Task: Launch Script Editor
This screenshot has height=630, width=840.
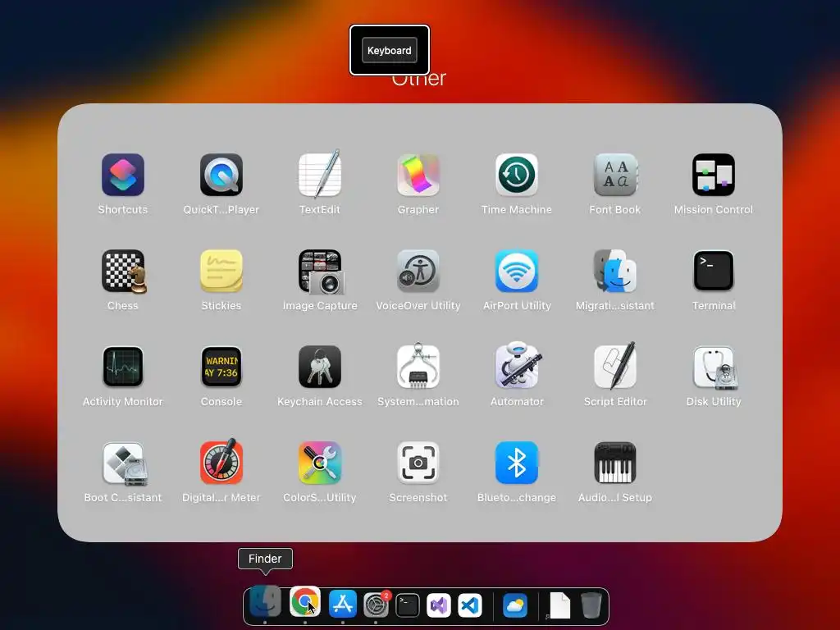Action: 615,366
